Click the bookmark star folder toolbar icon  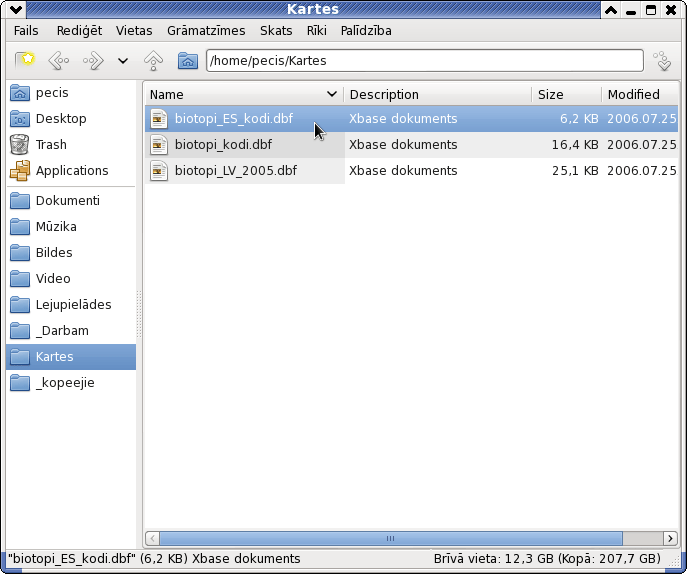point(25,60)
